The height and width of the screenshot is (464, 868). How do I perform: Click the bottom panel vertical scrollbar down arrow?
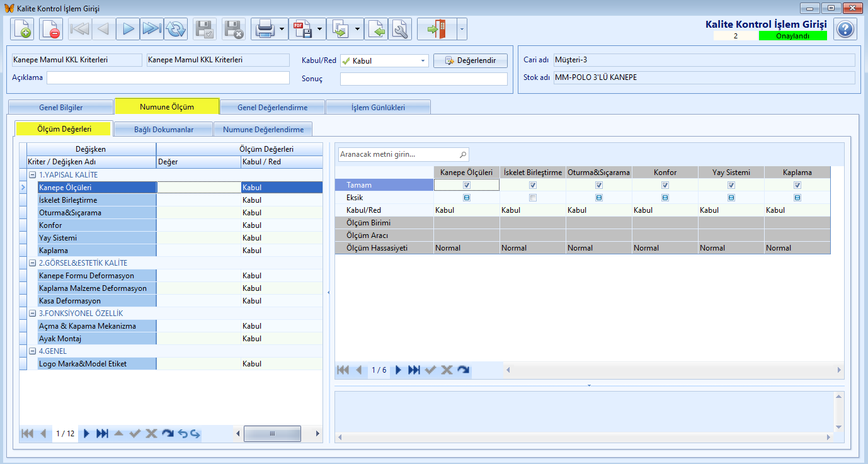838,427
